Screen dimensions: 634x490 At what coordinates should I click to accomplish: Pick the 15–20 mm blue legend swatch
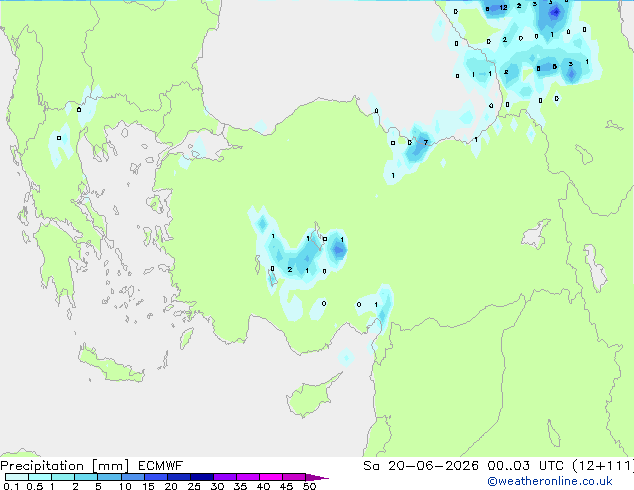click(155, 477)
